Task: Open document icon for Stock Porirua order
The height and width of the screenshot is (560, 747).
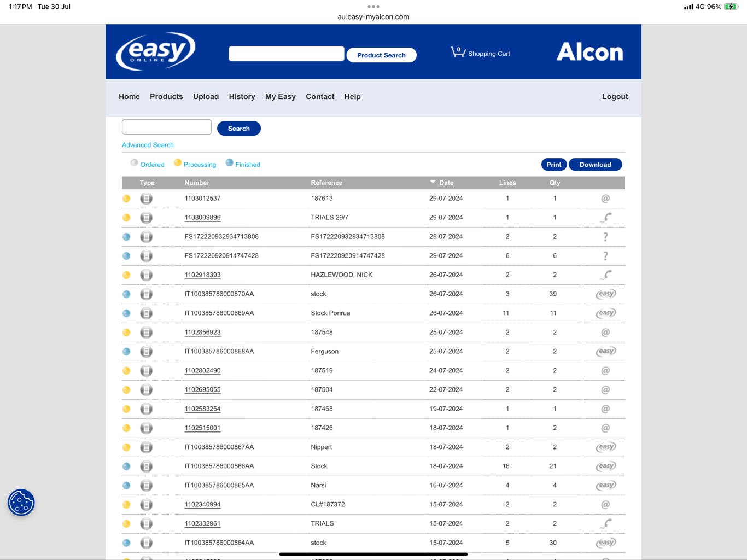Action: click(146, 313)
